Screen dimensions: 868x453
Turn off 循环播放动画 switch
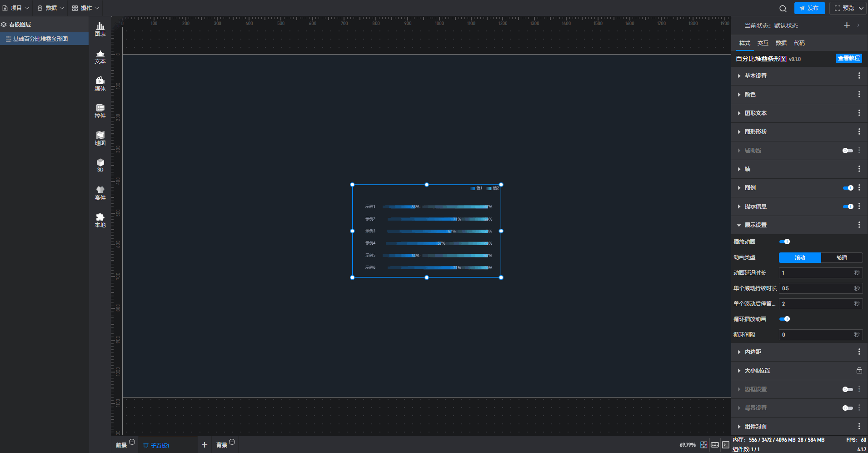(784, 319)
